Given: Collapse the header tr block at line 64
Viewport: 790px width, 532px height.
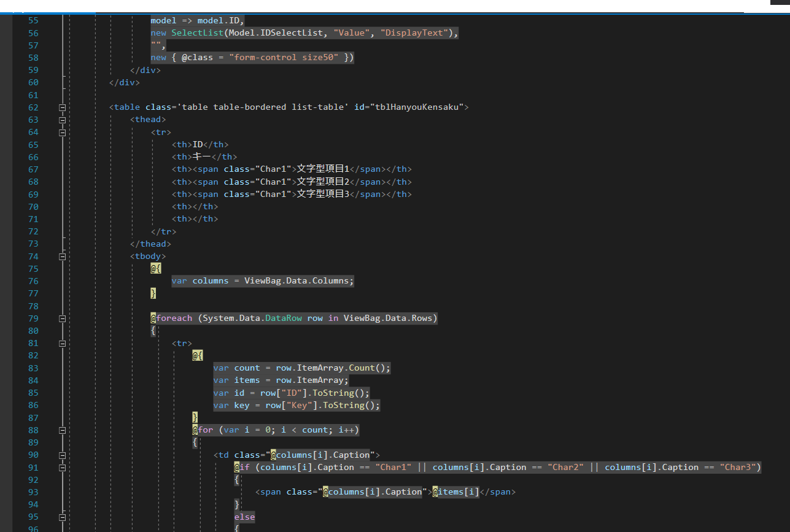Looking at the screenshot, I should (x=62, y=132).
